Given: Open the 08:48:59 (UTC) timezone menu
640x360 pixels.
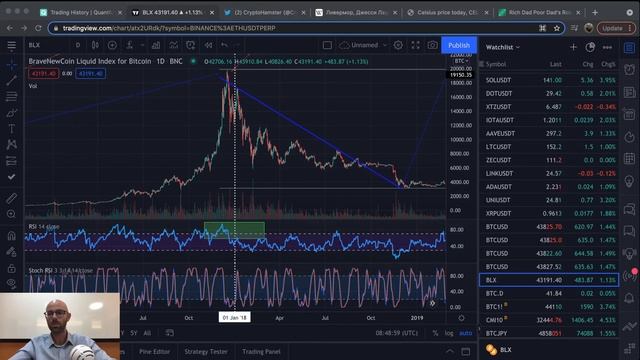Looking at the screenshot, I should coord(396,333).
